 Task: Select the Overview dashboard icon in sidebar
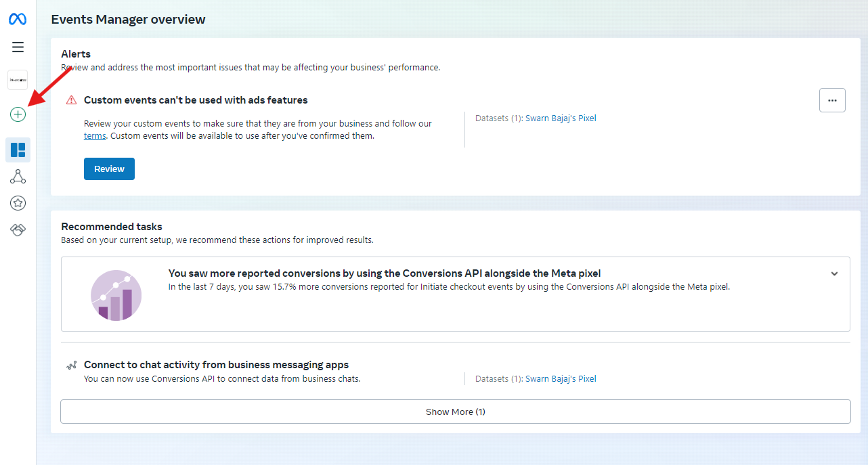18,150
